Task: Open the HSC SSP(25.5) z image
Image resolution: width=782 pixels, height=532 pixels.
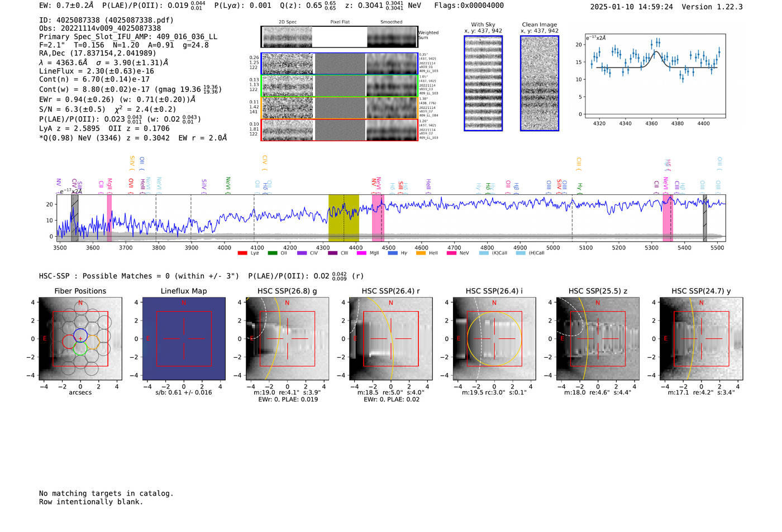Action: pos(598,338)
